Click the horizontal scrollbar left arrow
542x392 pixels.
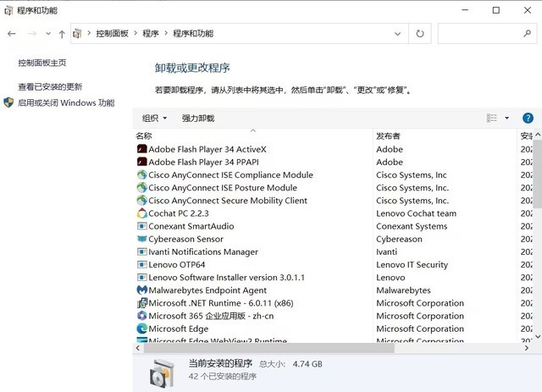(x=138, y=348)
